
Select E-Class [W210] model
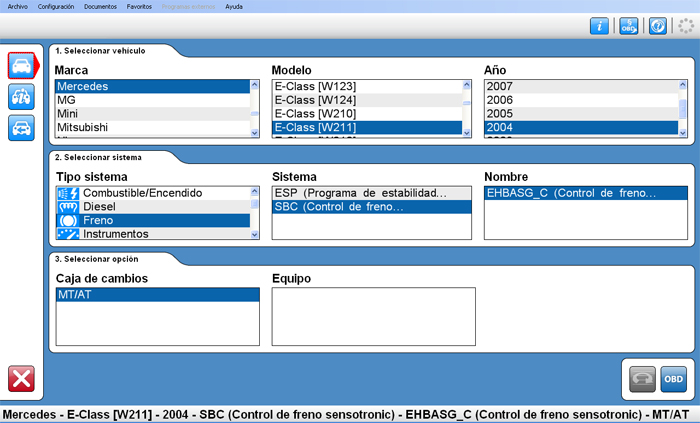tap(367, 114)
